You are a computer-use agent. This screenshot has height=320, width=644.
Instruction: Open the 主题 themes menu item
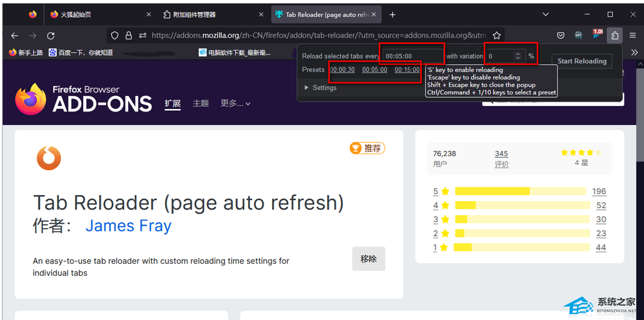200,103
